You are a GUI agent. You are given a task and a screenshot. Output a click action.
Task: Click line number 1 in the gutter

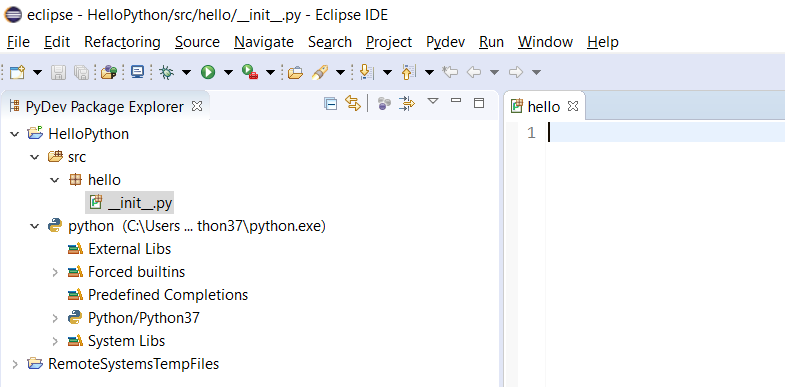(531, 133)
